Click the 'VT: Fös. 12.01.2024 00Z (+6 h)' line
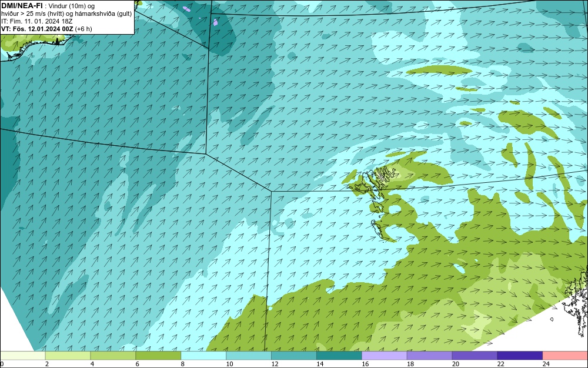 (46, 29)
